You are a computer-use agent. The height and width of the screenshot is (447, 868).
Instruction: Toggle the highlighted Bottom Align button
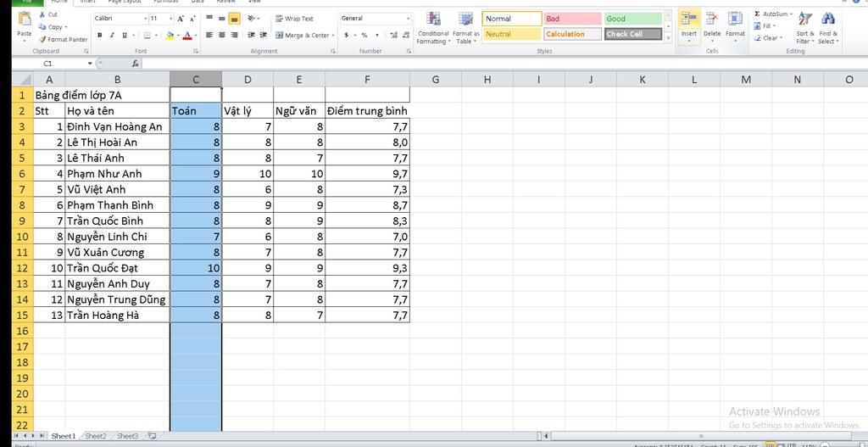(234, 19)
